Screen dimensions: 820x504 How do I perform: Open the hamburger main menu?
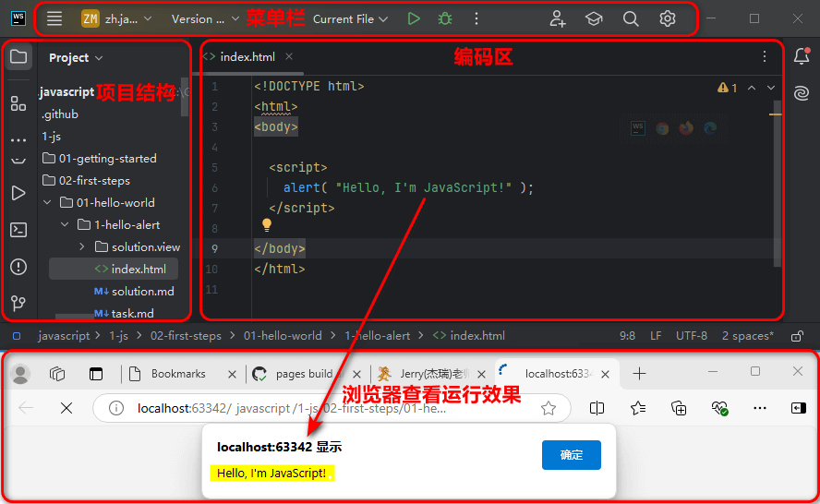coord(54,18)
